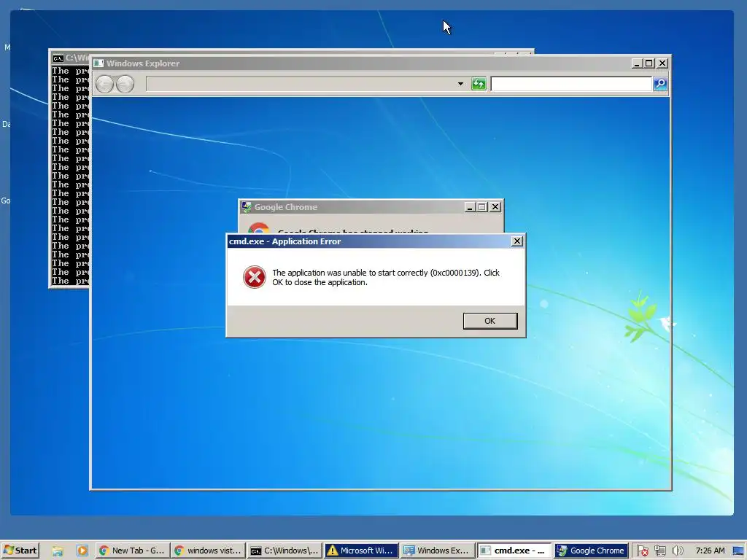Screen dimensions: 747x560
Task: Switch to Google Chrome crash taskbar button
Action: (x=591, y=551)
